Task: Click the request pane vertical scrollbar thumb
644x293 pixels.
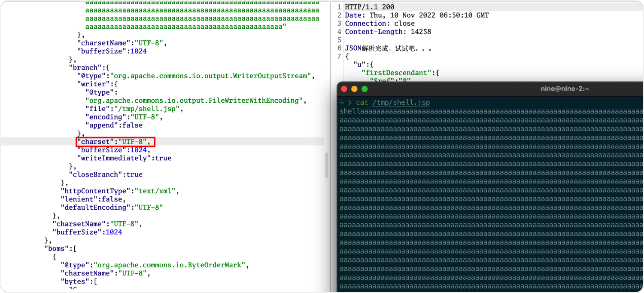Action: [x=327, y=165]
